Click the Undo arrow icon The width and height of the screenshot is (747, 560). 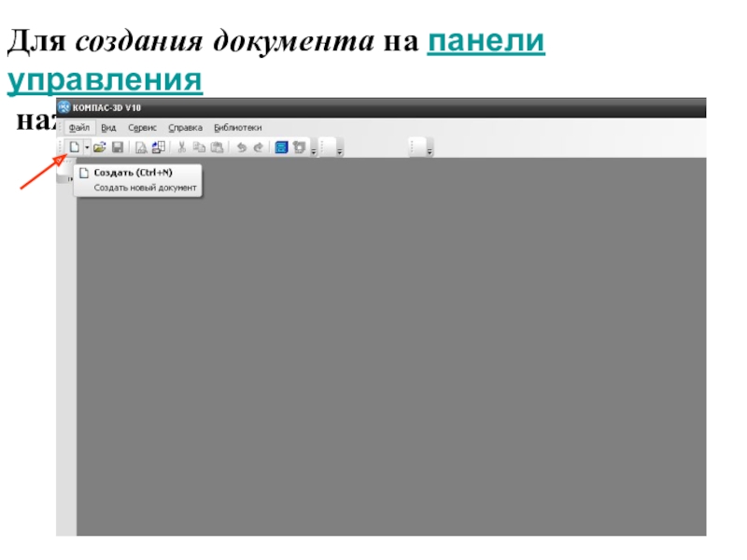(242, 147)
